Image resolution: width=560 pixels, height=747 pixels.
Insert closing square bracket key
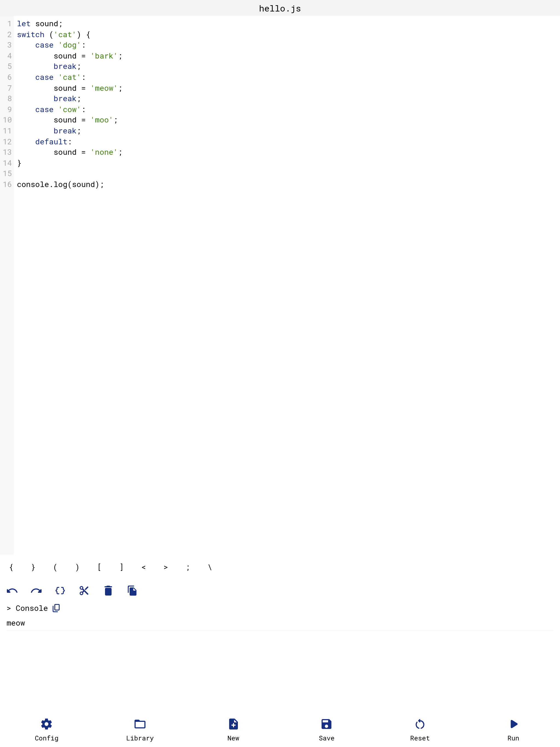(122, 567)
